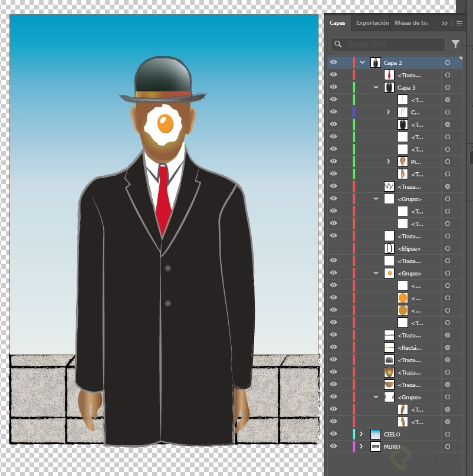Toggle visibility of the Pi... sublayer
Image resolution: width=473 pixels, height=476 pixels.
tap(334, 162)
